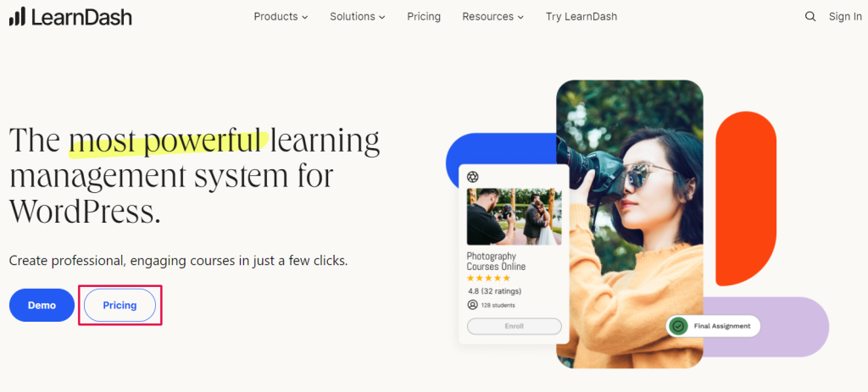
Task: Click the greyed Enroll button
Action: [515, 326]
